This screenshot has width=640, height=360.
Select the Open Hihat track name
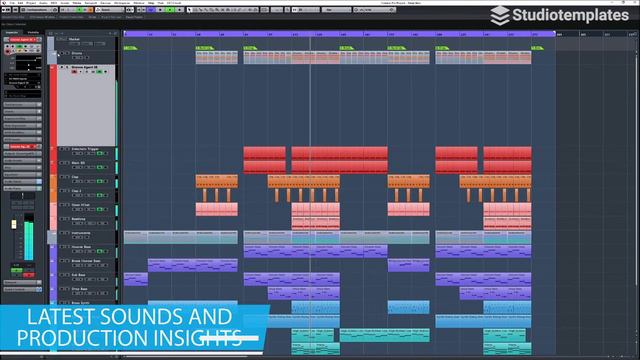pyautogui.click(x=80, y=205)
